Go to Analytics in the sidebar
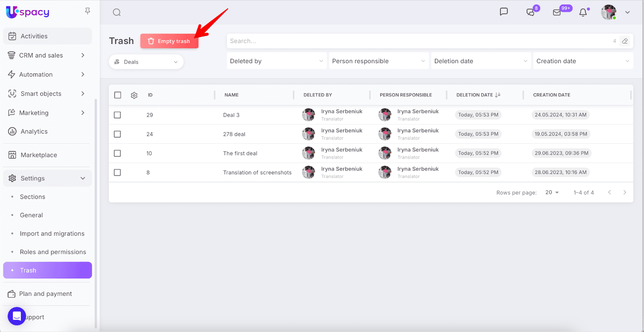The height and width of the screenshot is (332, 644). pos(34,132)
